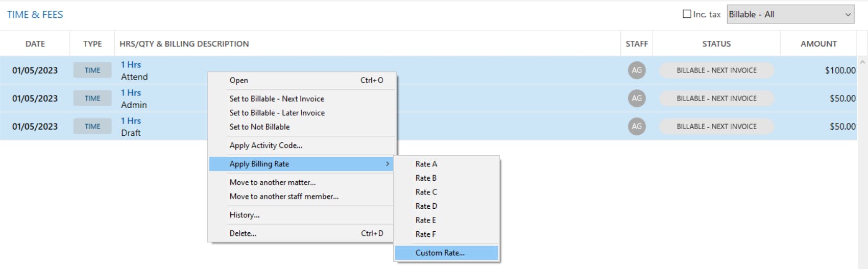Screen dimensions: 868x269
Task: Choose Custom Rate... from the submenu
Action: pos(440,253)
